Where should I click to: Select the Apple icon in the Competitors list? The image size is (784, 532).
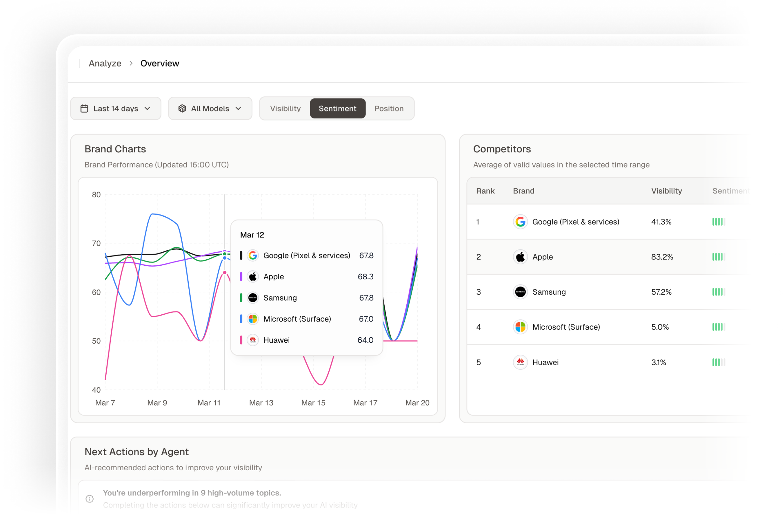520,257
